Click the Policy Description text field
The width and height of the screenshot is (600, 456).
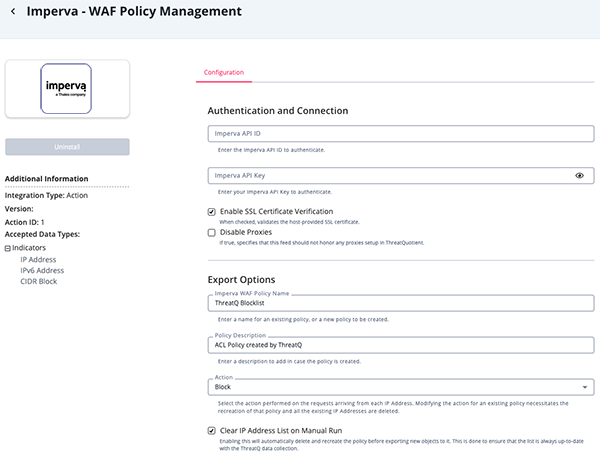[400, 345]
